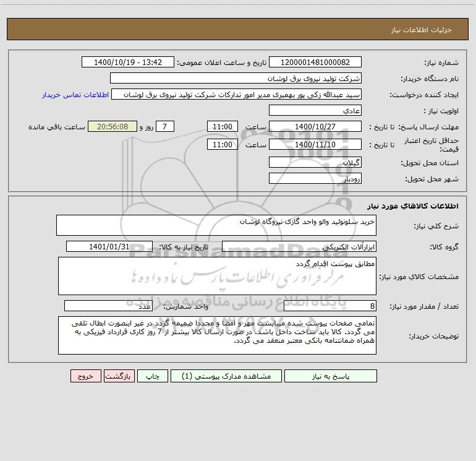Click label شهر محل تحویل
Image resolution: width=476 pixels, height=461 pixels.
pos(432,179)
